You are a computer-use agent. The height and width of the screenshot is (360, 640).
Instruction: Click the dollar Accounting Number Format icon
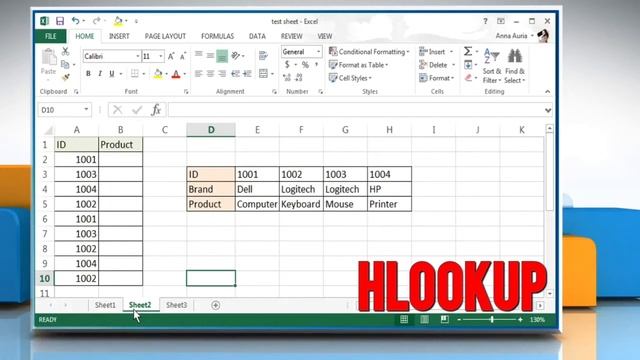pos(287,64)
